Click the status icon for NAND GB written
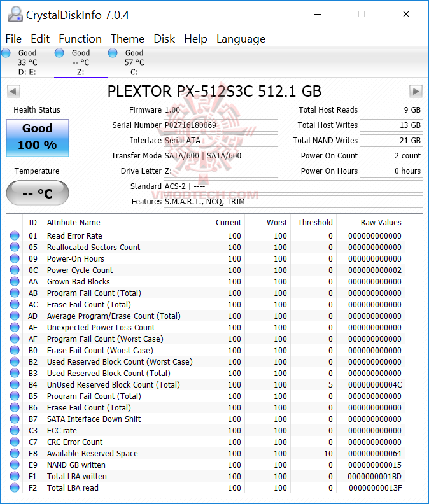This screenshot has height=504, width=429. pos(15,465)
